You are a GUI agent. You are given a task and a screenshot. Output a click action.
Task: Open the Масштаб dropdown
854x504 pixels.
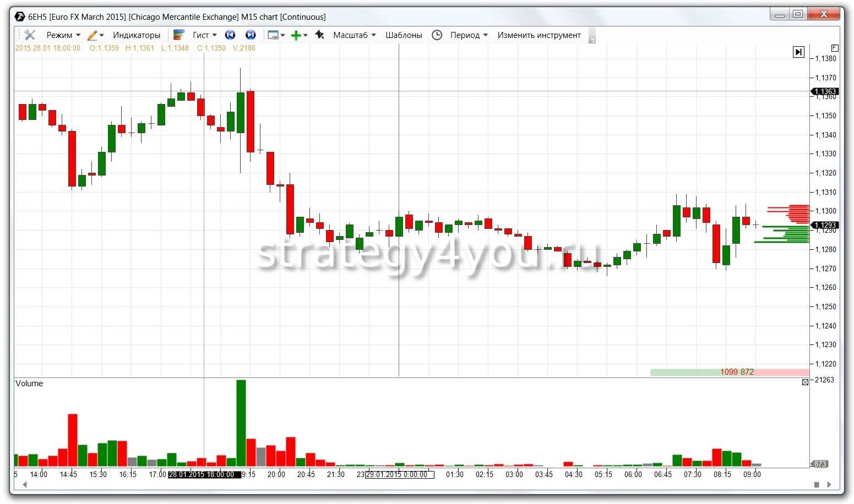click(354, 35)
